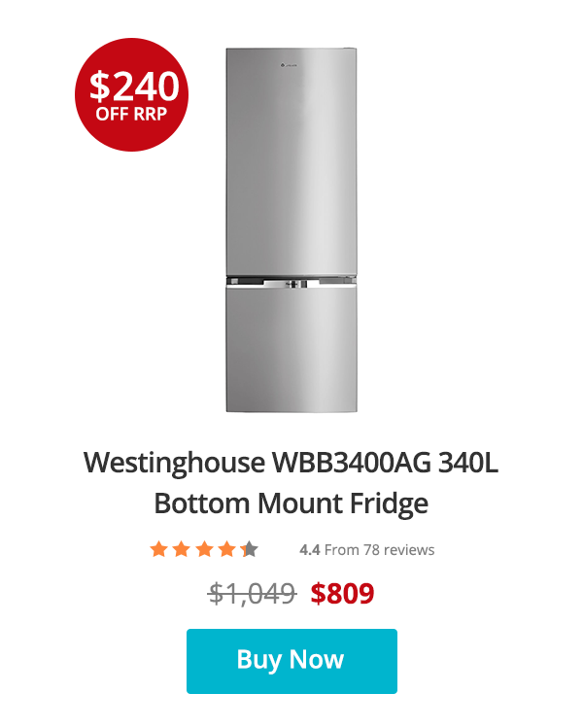Screen dimensions: 583x728
Task: Click the Buy Now button
Action: 291,661
